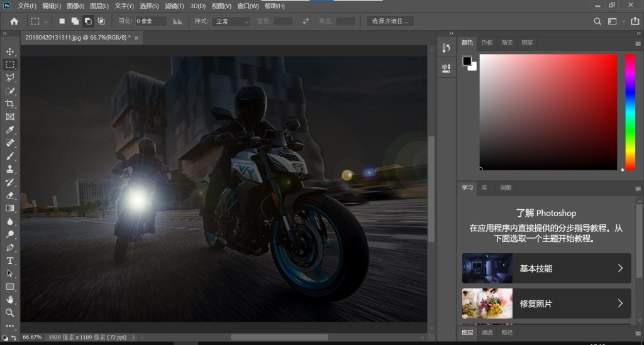Open the 滤镜(T) menu
This screenshot has width=644, height=345.
click(x=174, y=6)
